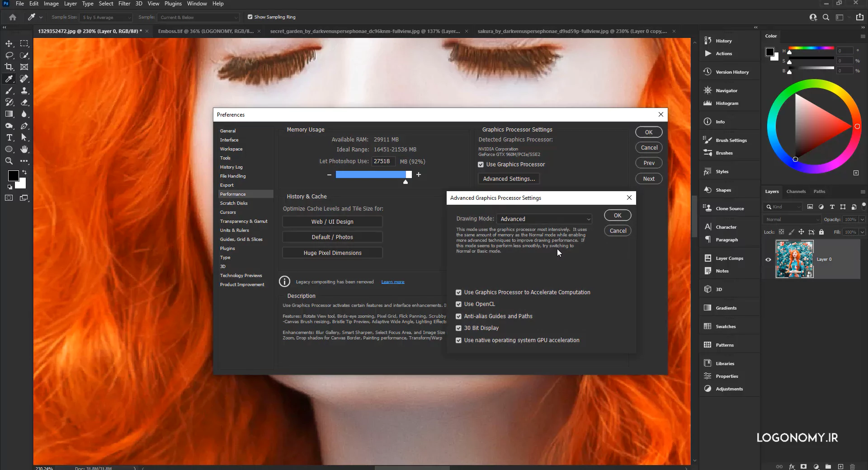
Task: Open the layer Kind filter dropdown
Action: (783, 207)
